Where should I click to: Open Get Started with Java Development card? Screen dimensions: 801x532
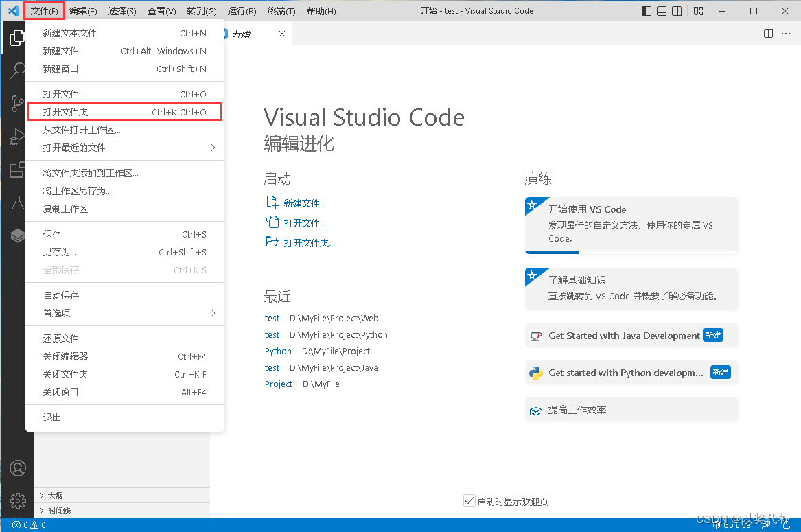pos(631,336)
